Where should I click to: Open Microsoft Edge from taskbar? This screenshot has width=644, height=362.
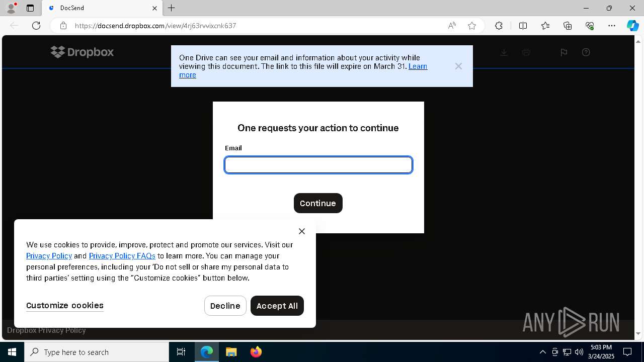tap(207, 352)
